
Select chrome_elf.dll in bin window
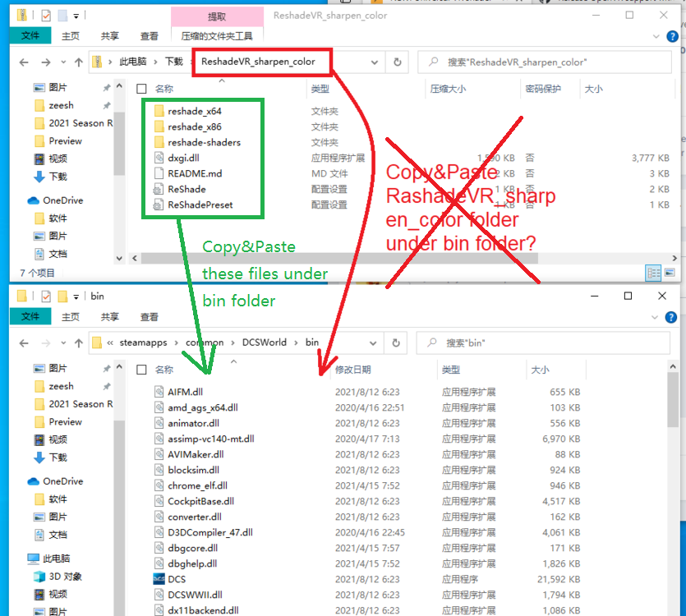197,485
